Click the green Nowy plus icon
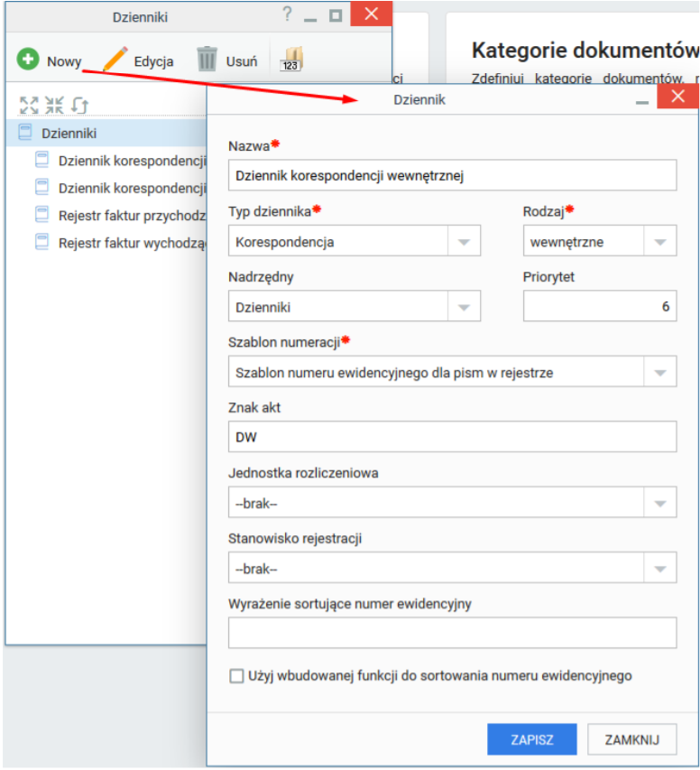Viewport: 700px width, 770px height. [28, 60]
